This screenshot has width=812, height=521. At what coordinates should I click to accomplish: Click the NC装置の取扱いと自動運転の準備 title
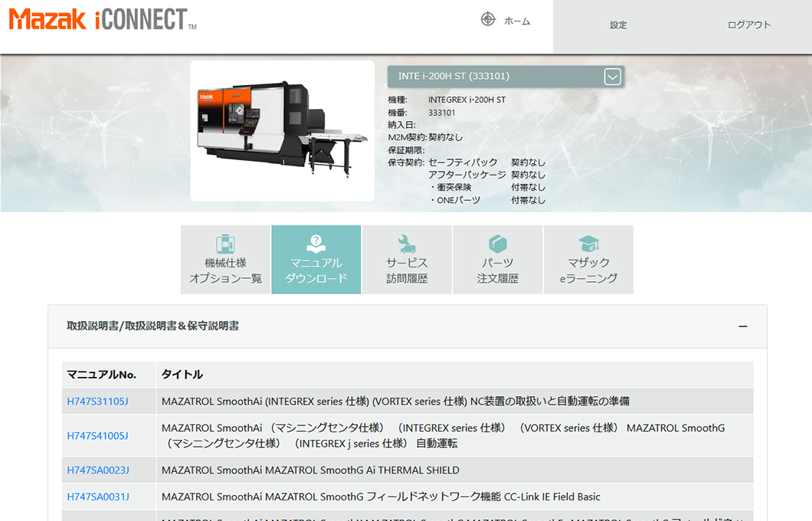click(395, 401)
